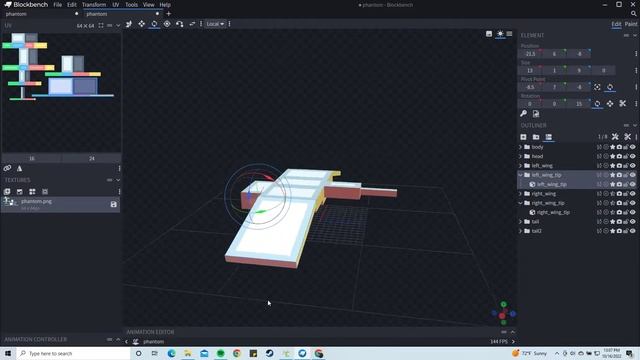Click the Rotation Z value field
640x360 pixels.
579,104
